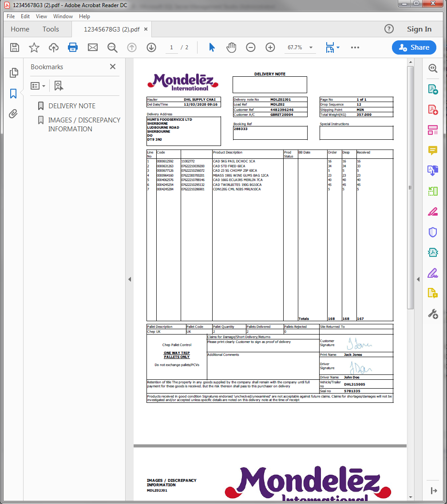Open the search tool in right pane
This screenshot has width=447, height=504.
(x=433, y=68)
